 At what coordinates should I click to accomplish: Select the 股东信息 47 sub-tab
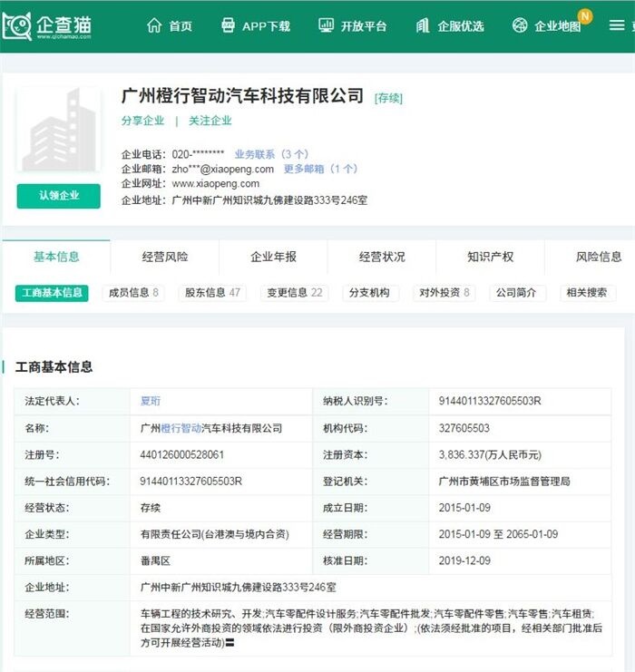(212, 293)
